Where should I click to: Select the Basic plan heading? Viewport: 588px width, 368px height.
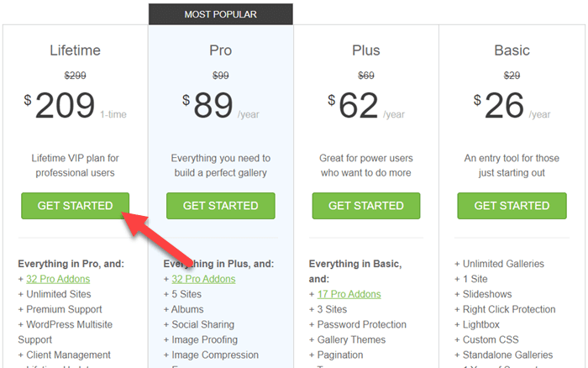pos(512,50)
